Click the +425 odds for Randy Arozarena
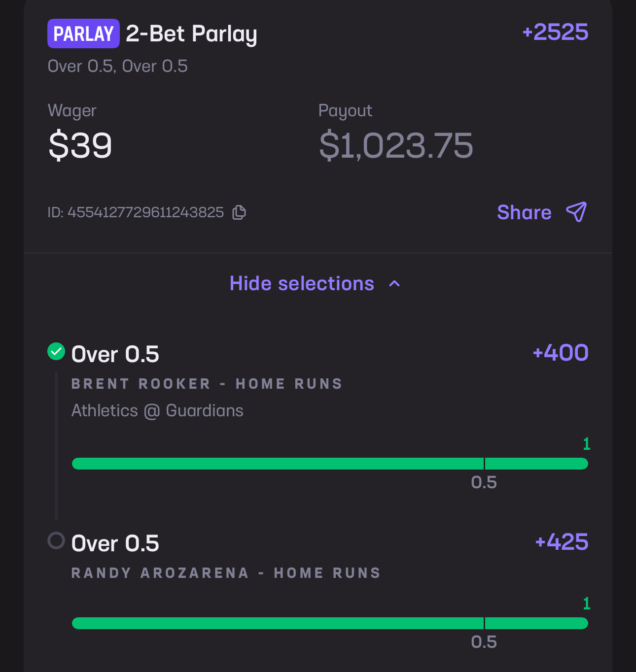636x672 pixels. click(x=562, y=542)
